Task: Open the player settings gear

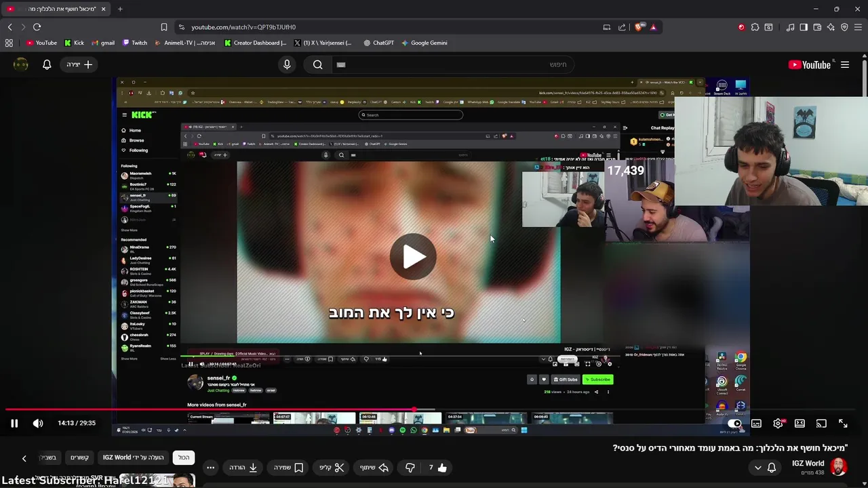Action: click(778, 424)
